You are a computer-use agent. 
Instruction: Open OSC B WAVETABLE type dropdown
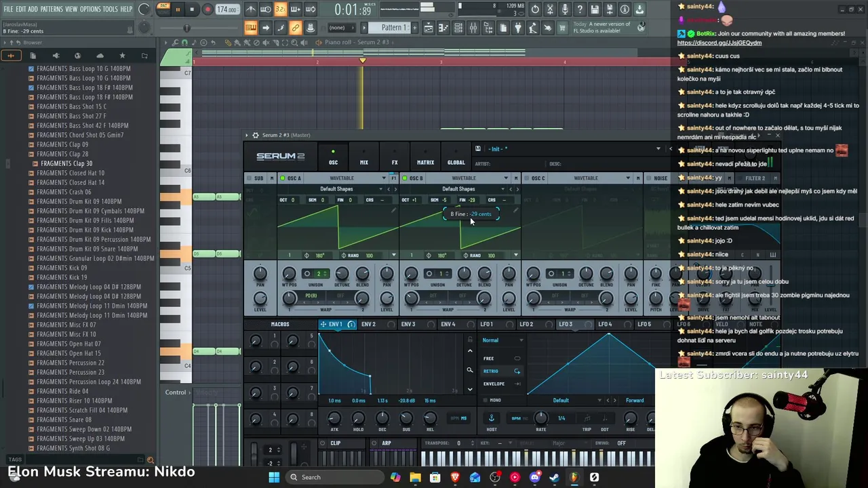tap(469, 178)
